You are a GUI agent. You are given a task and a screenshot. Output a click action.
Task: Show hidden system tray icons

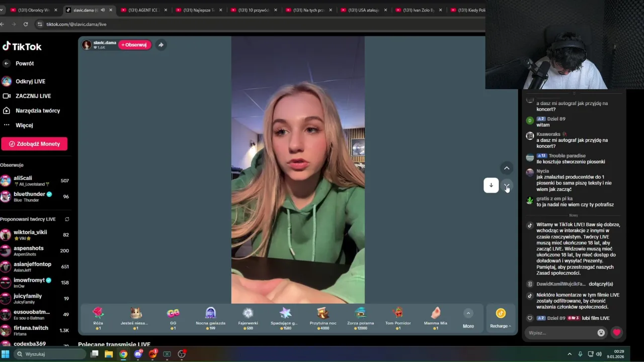(570, 354)
